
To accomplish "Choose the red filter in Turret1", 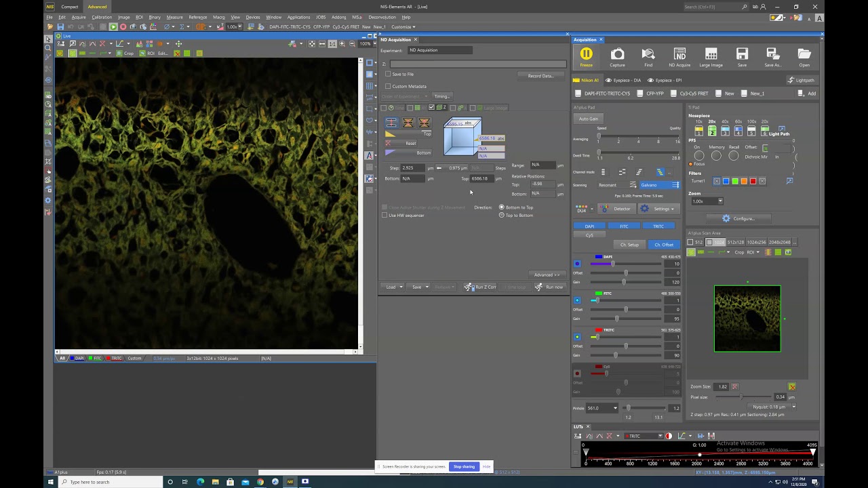I will (753, 181).
